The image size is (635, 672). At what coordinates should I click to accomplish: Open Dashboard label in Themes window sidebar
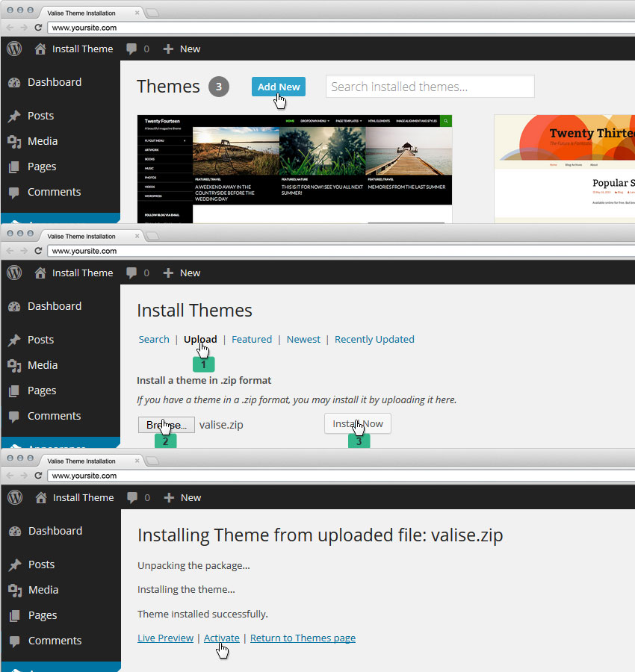point(55,82)
